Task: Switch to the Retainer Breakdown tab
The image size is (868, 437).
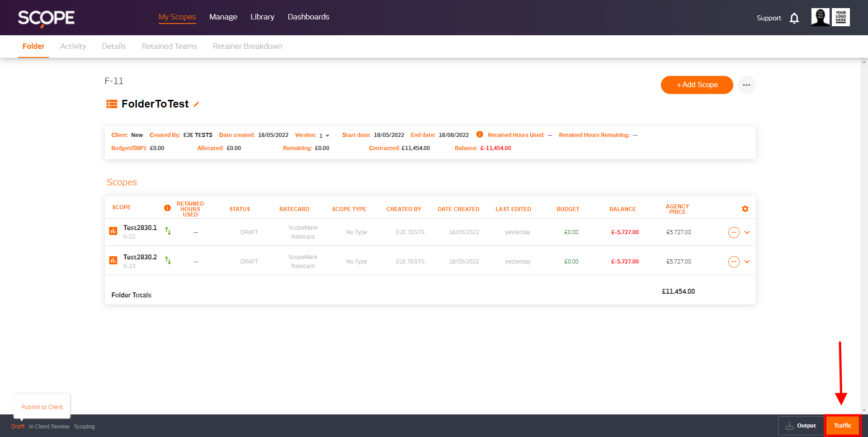Action: tap(248, 46)
